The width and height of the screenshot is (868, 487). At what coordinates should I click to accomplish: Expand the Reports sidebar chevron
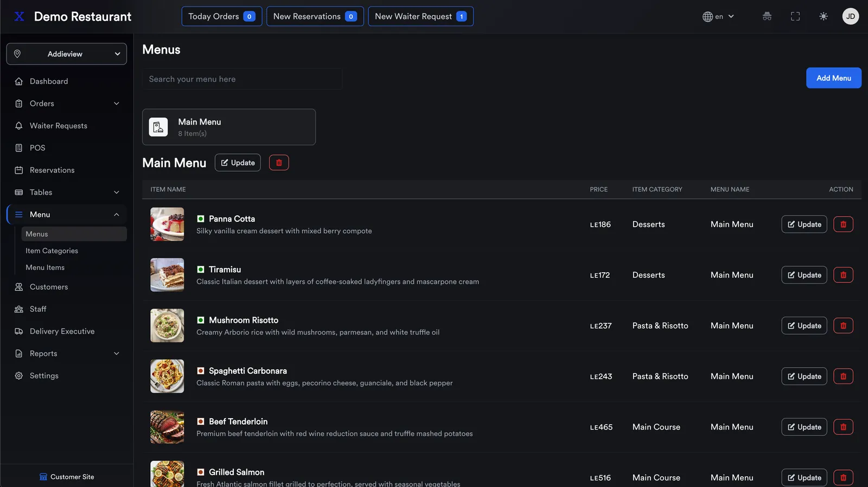click(117, 354)
